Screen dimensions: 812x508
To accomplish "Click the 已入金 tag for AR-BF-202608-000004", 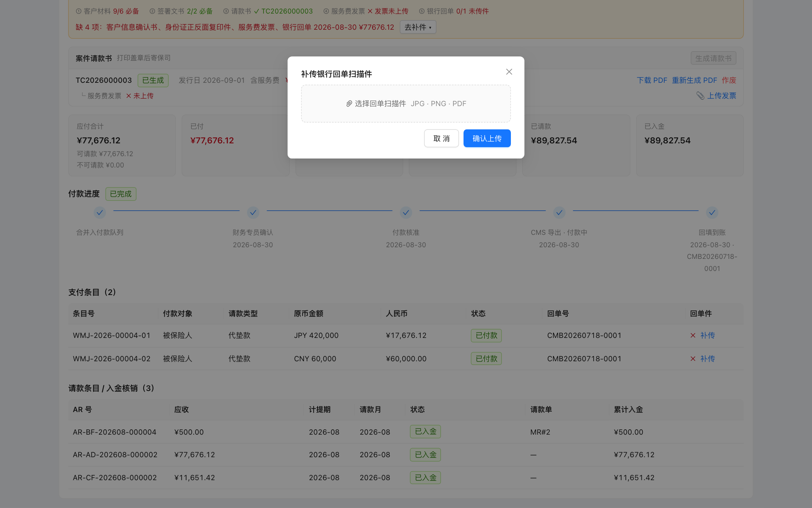I will coord(425,432).
